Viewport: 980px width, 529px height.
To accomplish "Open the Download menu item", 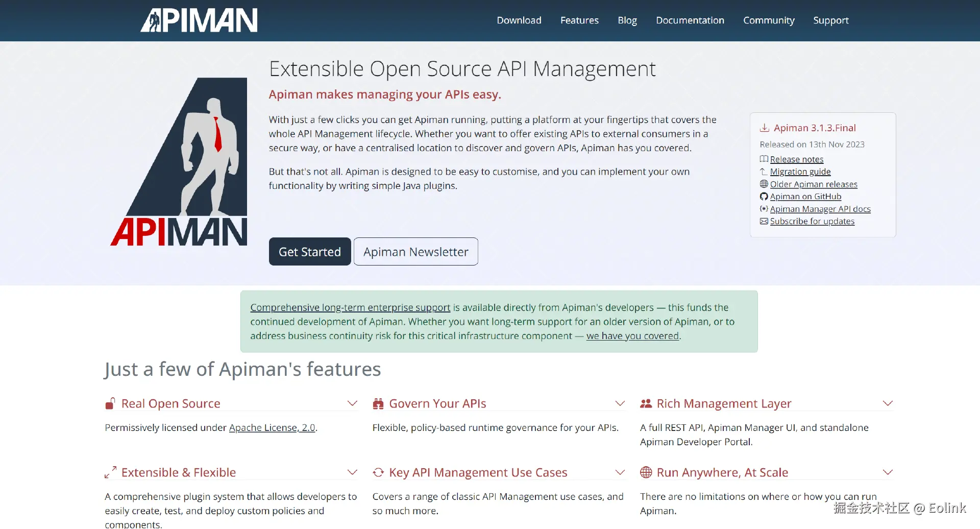I will pyautogui.click(x=519, y=20).
